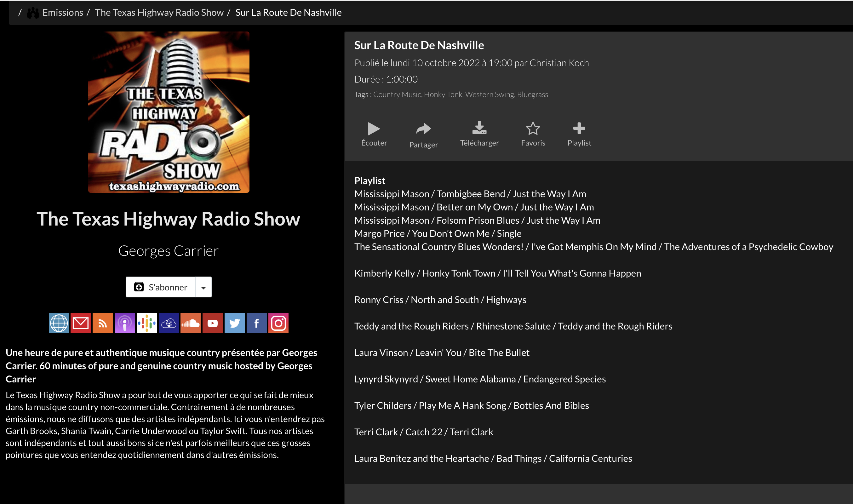Click the Emissions breadcrumb people icon
Image resolution: width=853 pixels, height=504 pixels.
(33, 13)
